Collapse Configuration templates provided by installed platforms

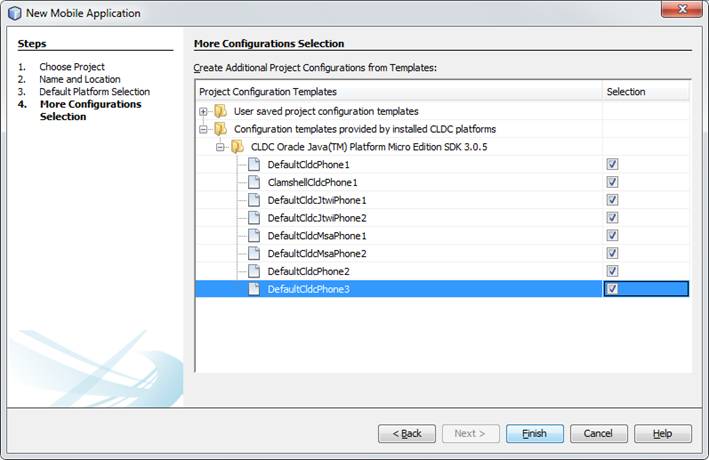(204, 129)
